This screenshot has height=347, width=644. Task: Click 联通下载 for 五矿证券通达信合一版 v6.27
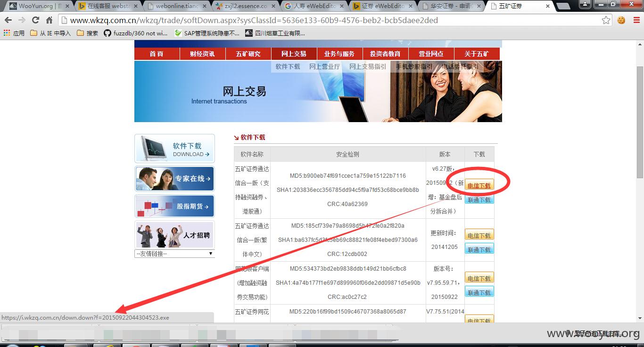click(479, 199)
